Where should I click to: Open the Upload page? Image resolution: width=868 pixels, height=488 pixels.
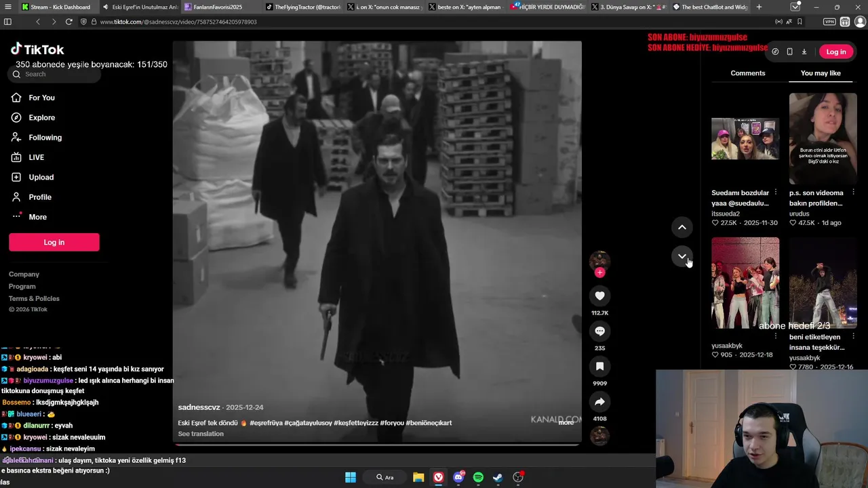pyautogui.click(x=41, y=177)
